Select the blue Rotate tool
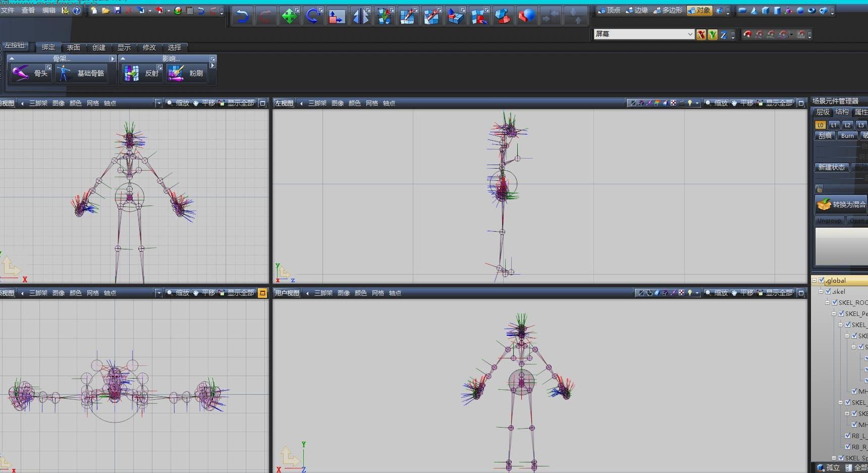 click(313, 16)
